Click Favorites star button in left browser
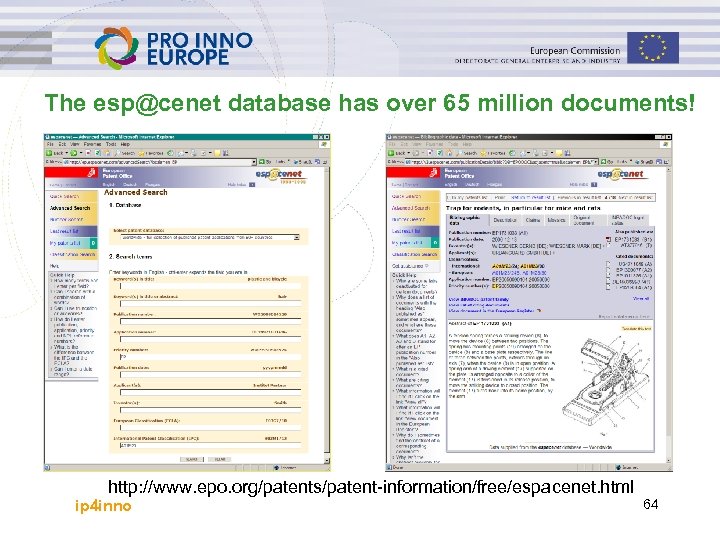 coord(151,153)
